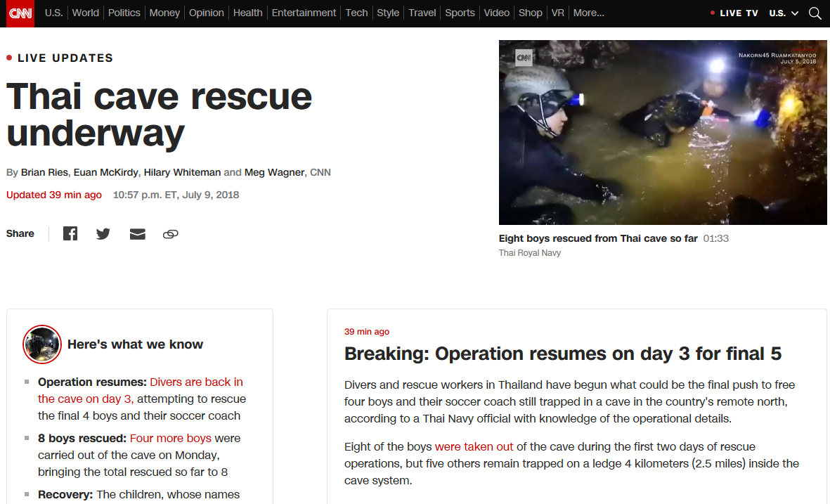Open the Entertainment section
Screen dimensions: 830x504
pos(304,13)
